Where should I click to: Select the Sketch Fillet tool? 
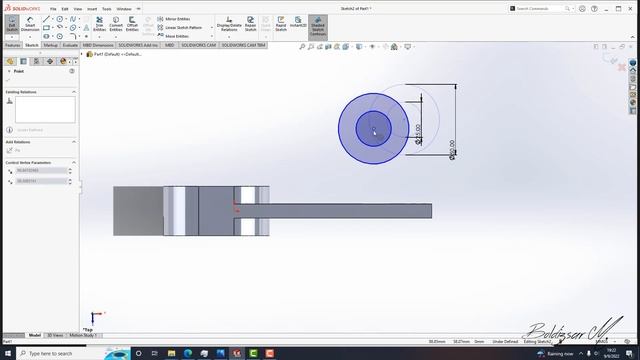[x=73, y=36]
